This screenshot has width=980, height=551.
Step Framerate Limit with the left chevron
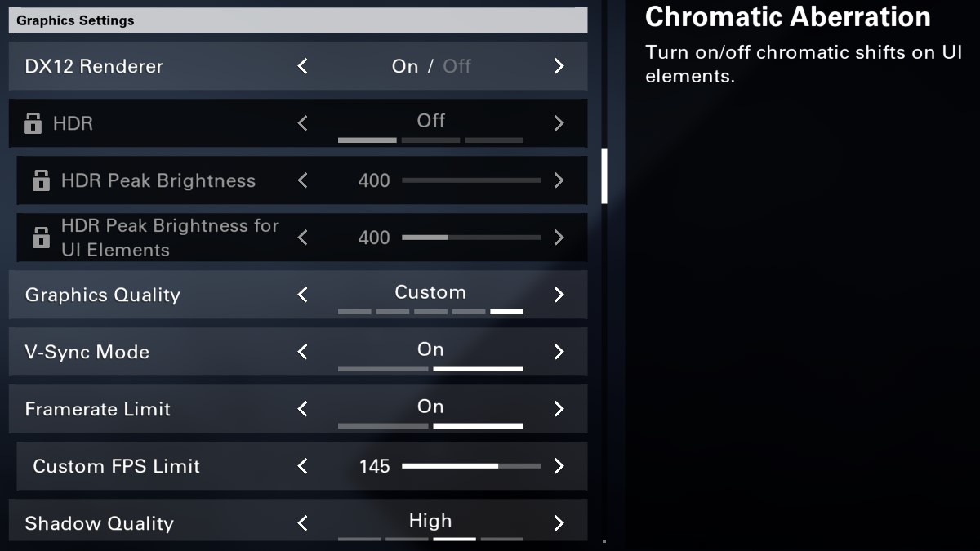302,409
